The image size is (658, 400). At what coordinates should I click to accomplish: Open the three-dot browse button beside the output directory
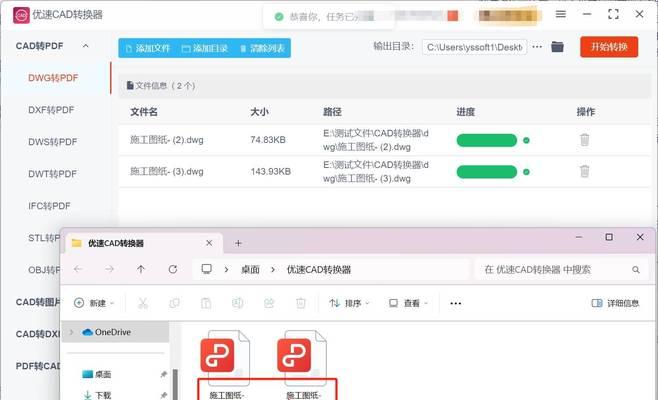coord(537,47)
